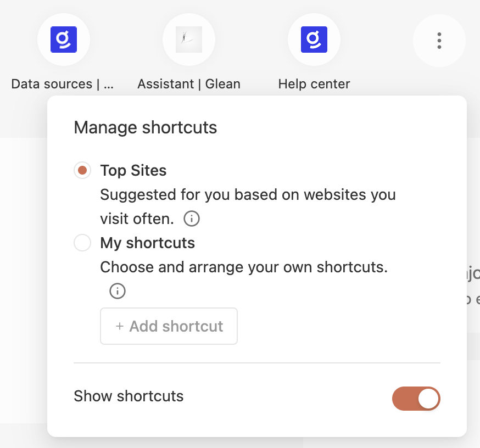
Task: Click the three-dot shortcuts options icon
Action: pyautogui.click(x=439, y=40)
